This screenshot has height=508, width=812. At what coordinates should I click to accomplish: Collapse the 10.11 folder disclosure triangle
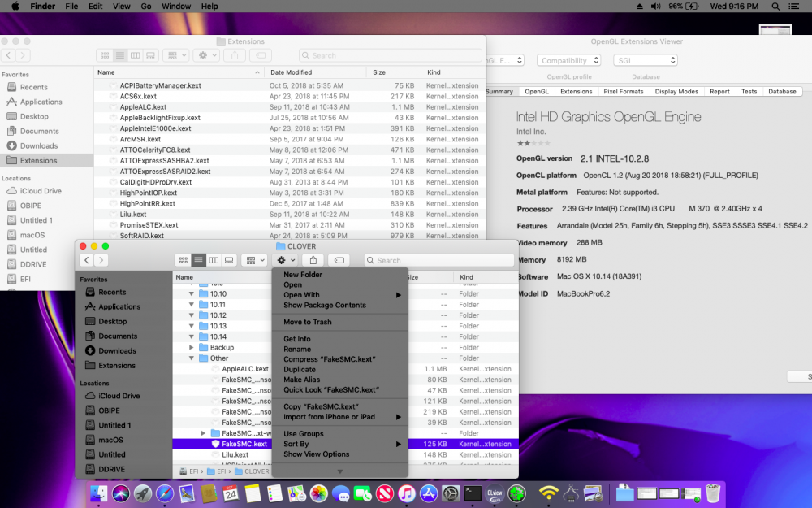(191, 305)
